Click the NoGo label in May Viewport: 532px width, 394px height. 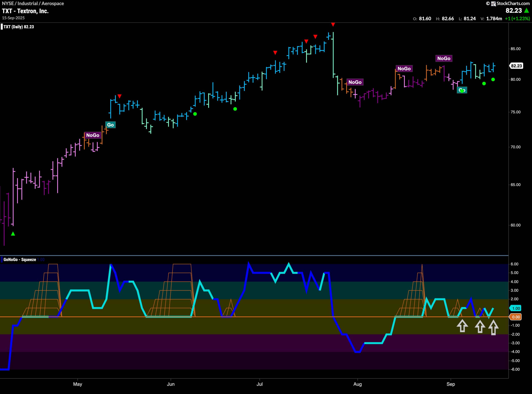pos(93,135)
